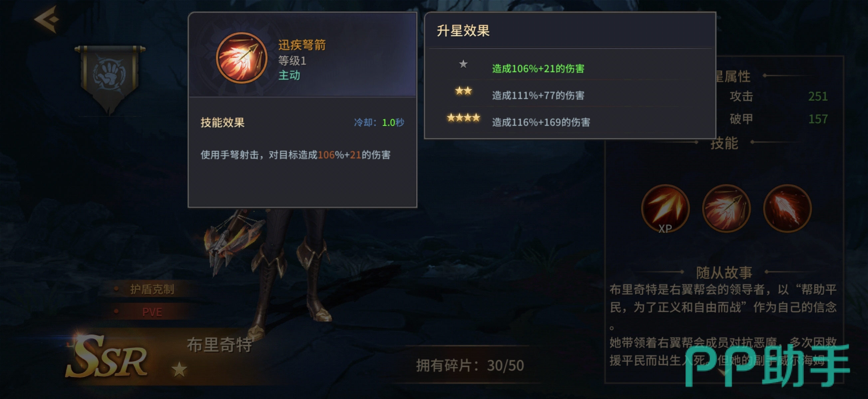
Task: Tap the 技能 section header
Action: click(724, 143)
